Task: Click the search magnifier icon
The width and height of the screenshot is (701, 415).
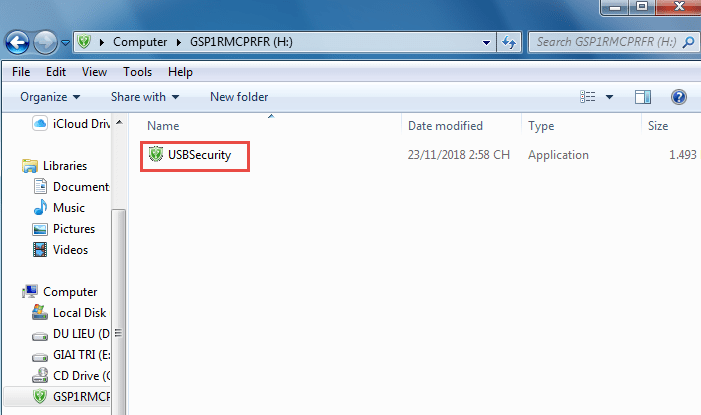Action: 689,42
